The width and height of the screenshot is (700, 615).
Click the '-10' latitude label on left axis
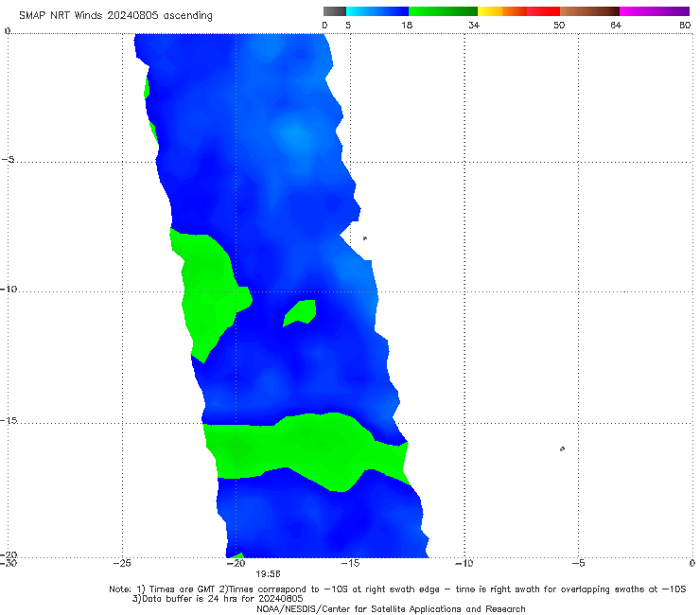9,289
